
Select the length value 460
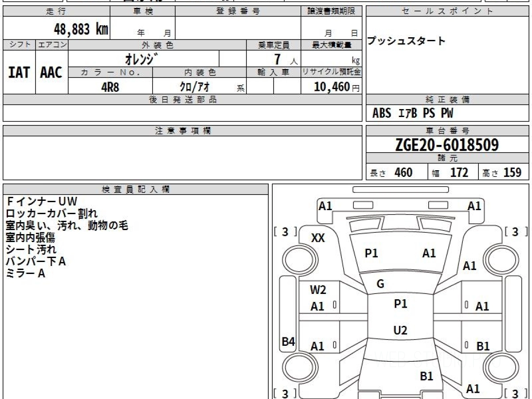coord(403,172)
